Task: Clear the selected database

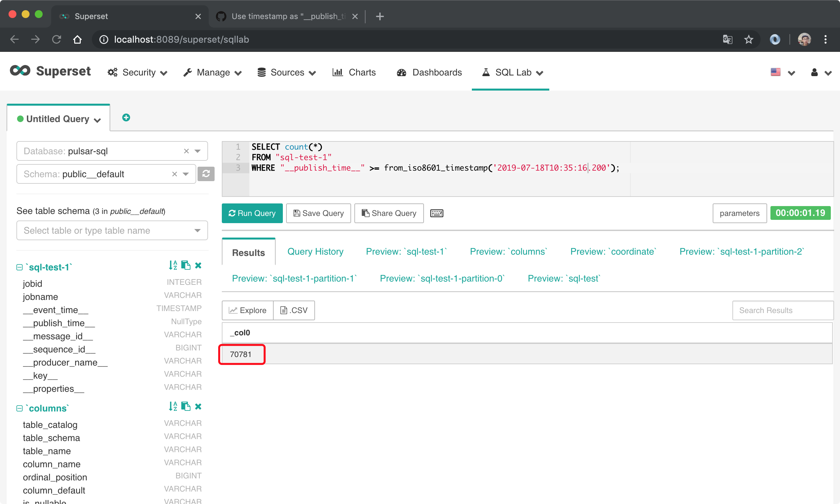Action: pyautogui.click(x=186, y=151)
